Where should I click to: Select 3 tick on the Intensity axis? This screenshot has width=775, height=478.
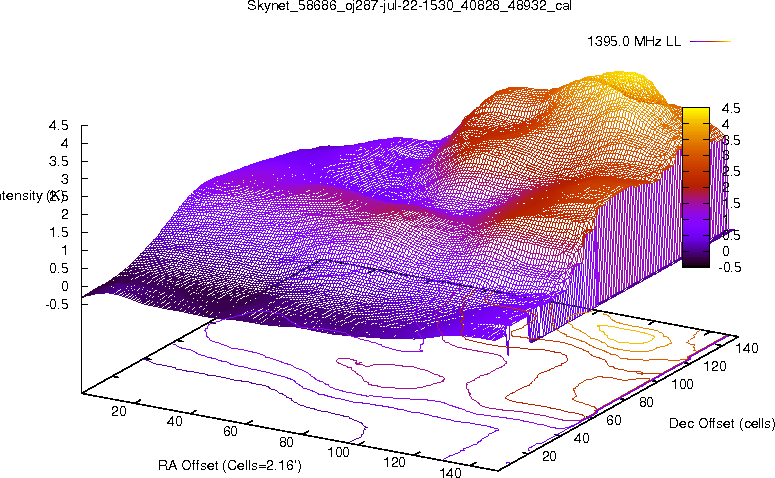point(64,179)
